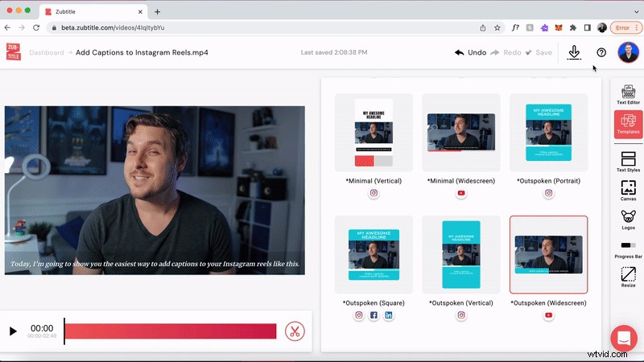Open a new browser tab
Image resolution: width=644 pixels, height=362 pixels.
point(157,12)
